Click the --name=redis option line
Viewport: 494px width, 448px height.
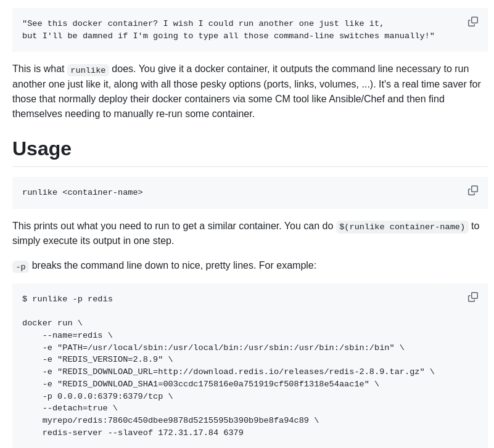[x=77, y=335]
